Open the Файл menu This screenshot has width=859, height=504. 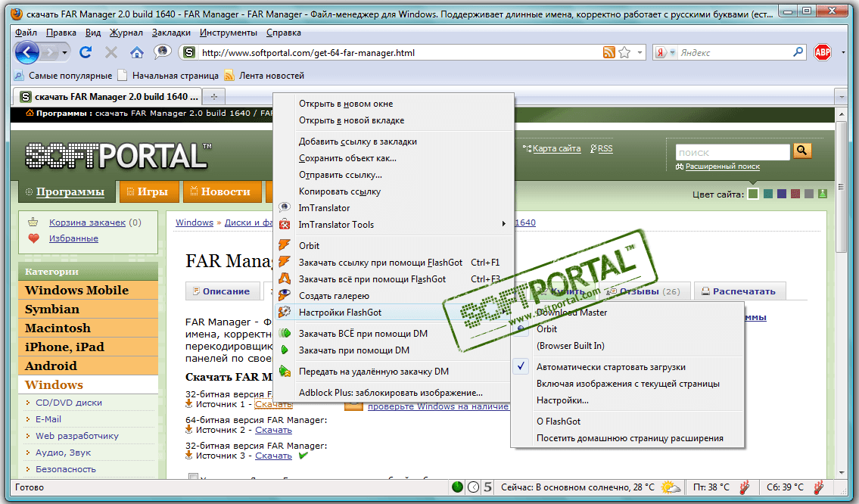click(26, 33)
